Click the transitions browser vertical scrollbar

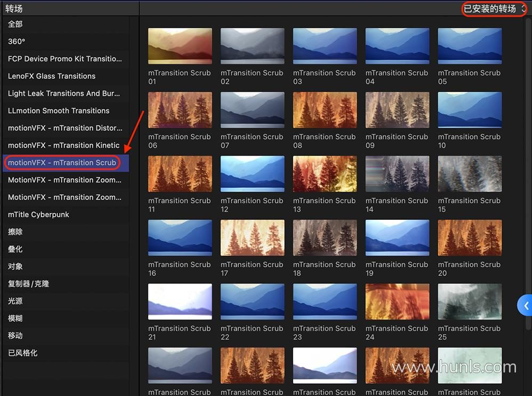pyautogui.click(x=528, y=173)
